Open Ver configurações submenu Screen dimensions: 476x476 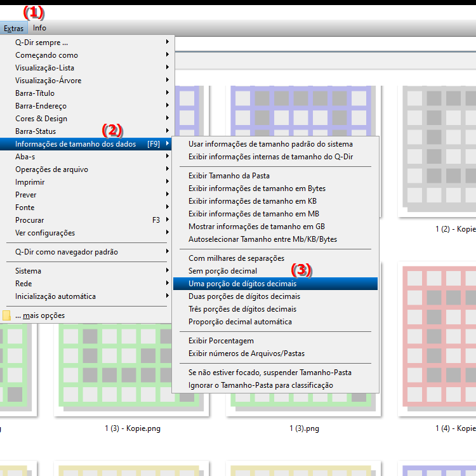click(86, 233)
